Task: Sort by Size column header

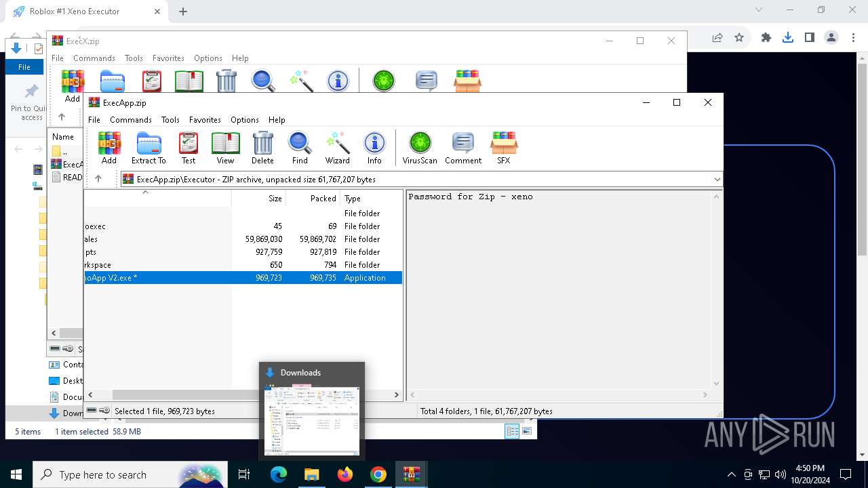Action: click(x=258, y=199)
